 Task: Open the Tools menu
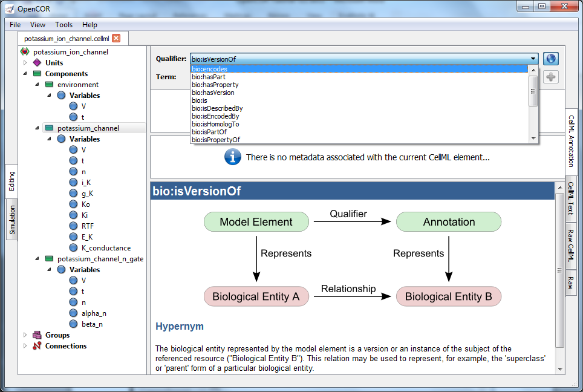(64, 25)
